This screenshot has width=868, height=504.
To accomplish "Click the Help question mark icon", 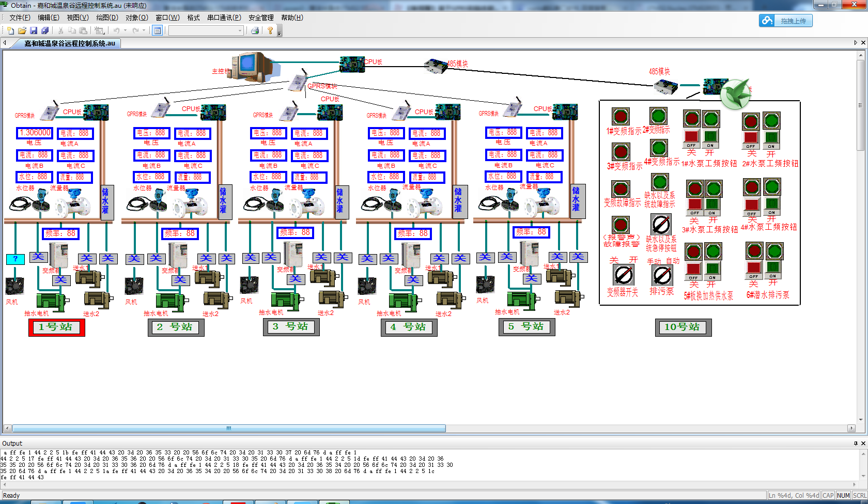I will tap(270, 30).
